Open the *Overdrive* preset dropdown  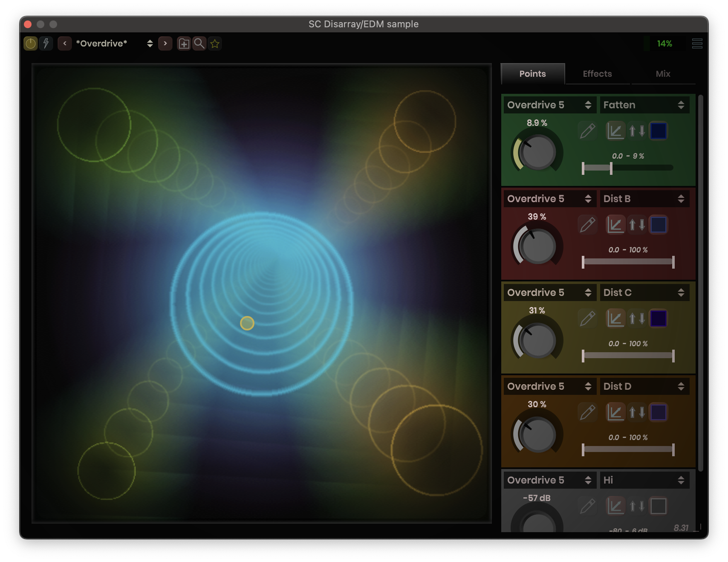pyautogui.click(x=114, y=43)
